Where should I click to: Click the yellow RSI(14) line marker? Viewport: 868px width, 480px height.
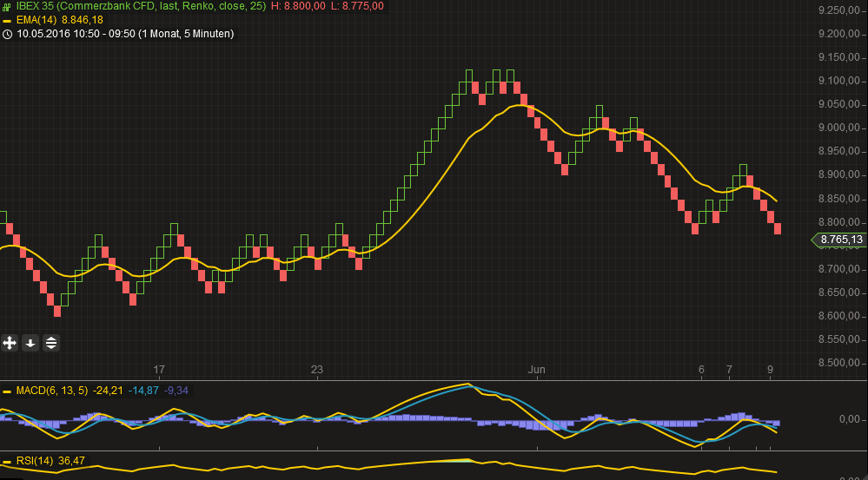pos(7,461)
